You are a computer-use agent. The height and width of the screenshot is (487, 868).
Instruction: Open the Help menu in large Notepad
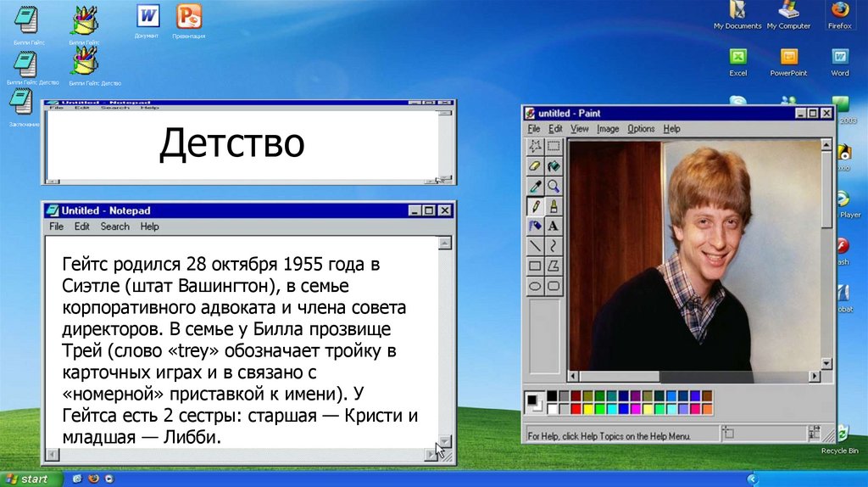(149, 226)
